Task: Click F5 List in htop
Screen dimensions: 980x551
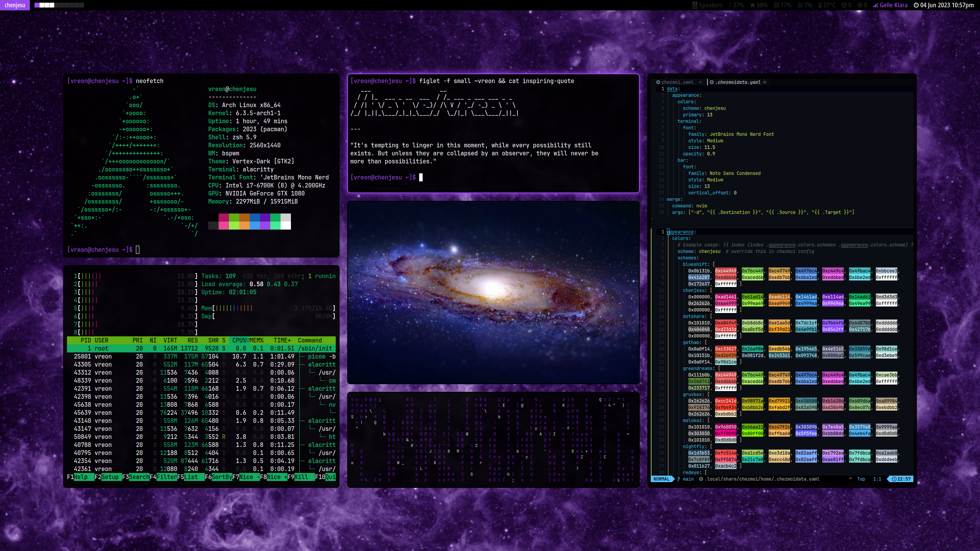Action: pos(191,477)
